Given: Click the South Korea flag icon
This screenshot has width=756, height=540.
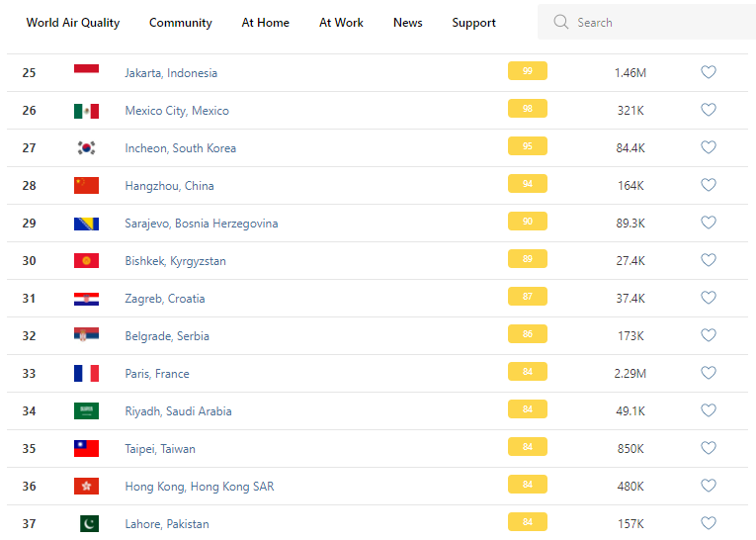Looking at the screenshot, I should click(x=86, y=148).
